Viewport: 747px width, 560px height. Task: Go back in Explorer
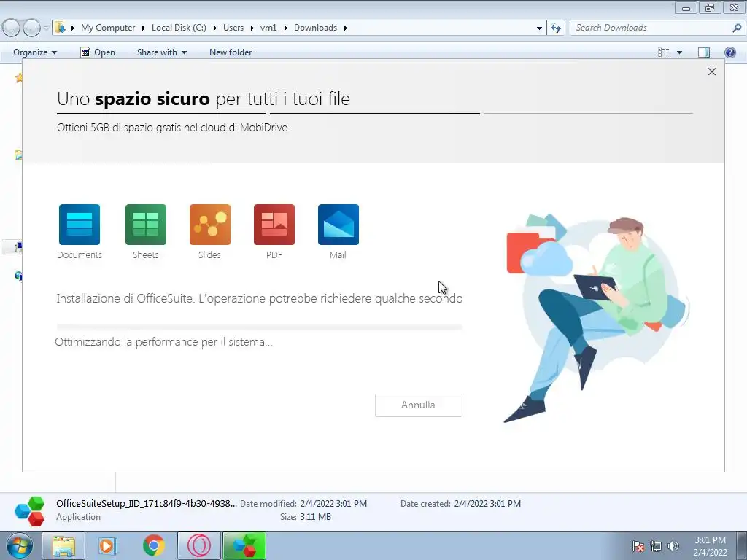(12, 28)
